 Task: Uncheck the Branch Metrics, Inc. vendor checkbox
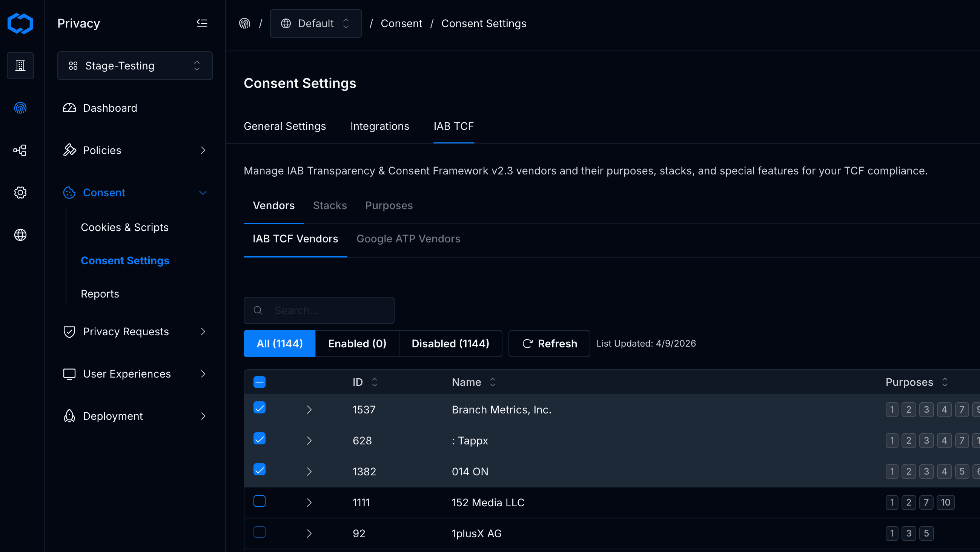tap(260, 408)
